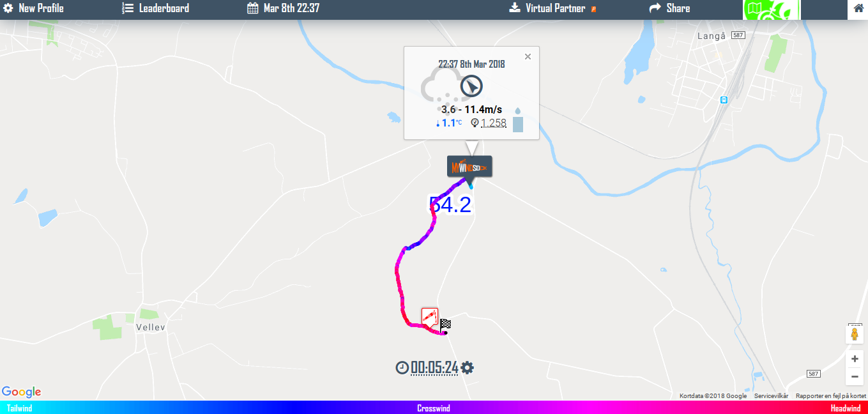Activate Street View pegman
The image size is (868, 414).
tap(855, 334)
